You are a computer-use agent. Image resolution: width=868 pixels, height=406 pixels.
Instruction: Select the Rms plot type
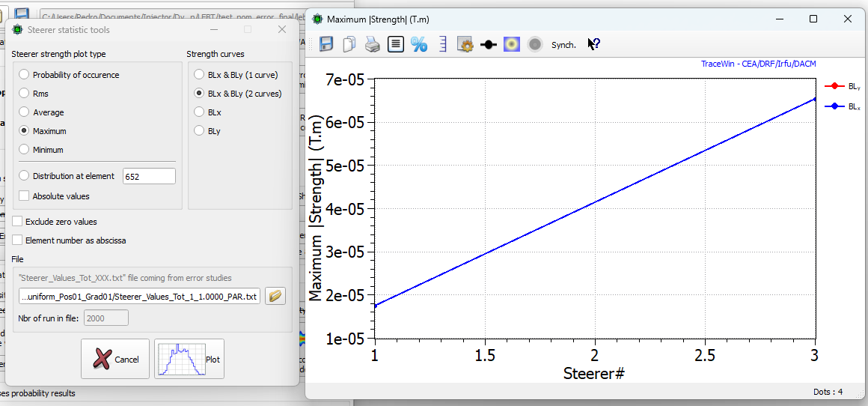point(25,94)
